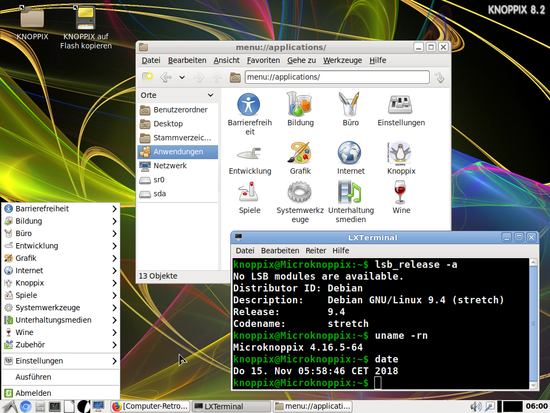Viewport: 550px width, 413px height.
Task: Open the Bearbeiten menu in LXTerminal
Action: (x=280, y=251)
